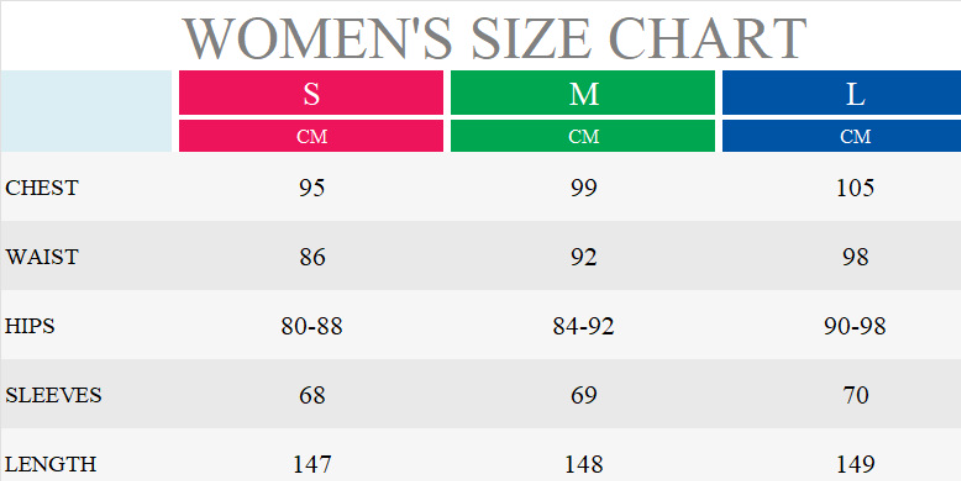Click the LENGTH row label

coord(51,464)
